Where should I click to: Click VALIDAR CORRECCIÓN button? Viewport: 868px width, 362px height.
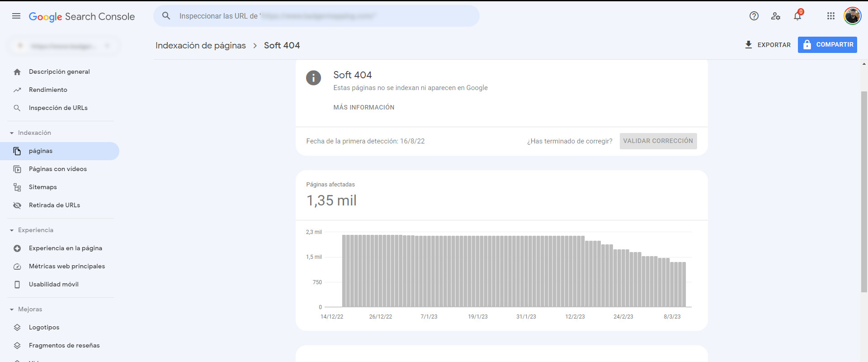pyautogui.click(x=658, y=141)
